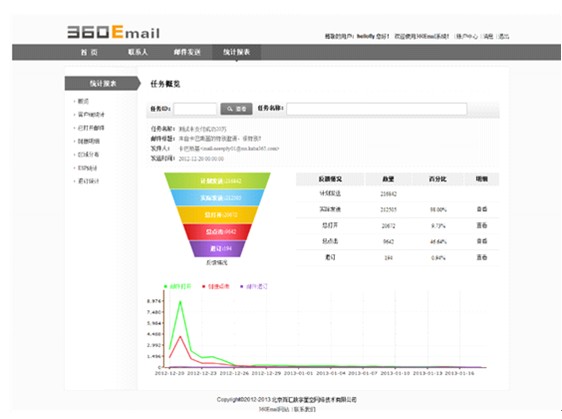
Task: Focus the long task name input field
Action: click(x=377, y=109)
